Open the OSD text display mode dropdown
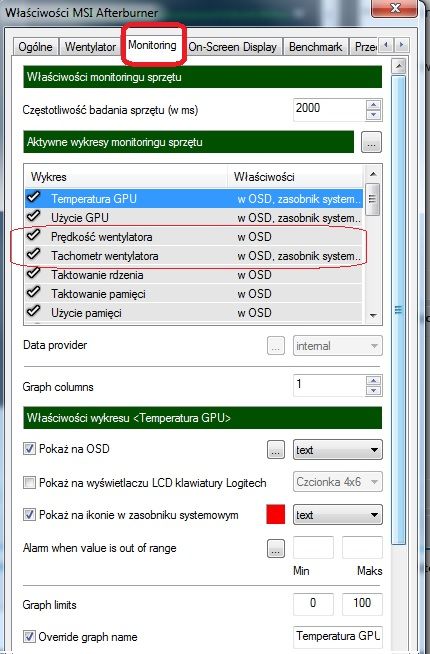The width and height of the screenshot is (430, 654). (337, 450)
